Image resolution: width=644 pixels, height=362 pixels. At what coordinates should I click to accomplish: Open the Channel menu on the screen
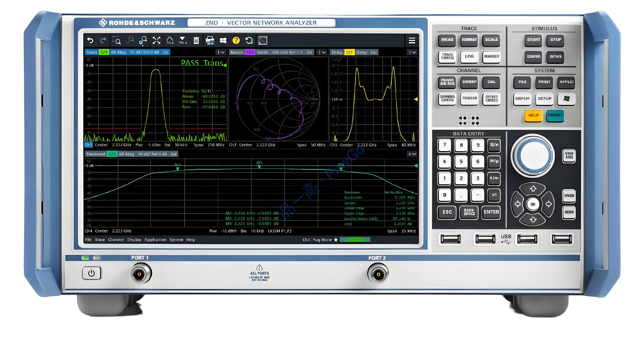116,239
